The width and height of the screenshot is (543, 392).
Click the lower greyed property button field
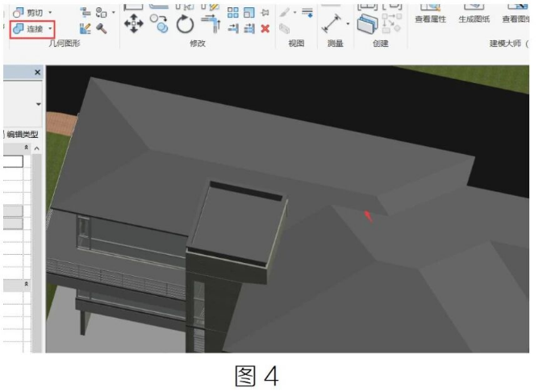click(13, 223)
